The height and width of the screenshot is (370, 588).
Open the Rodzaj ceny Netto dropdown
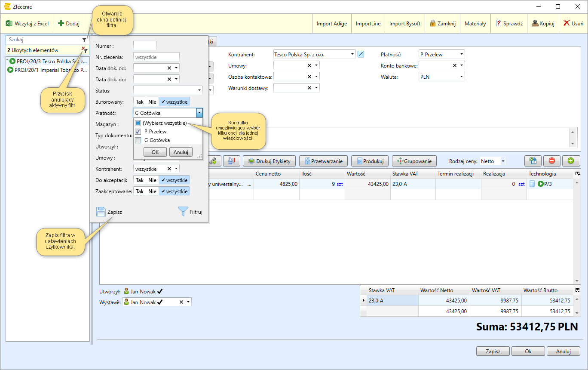[503, 161]
